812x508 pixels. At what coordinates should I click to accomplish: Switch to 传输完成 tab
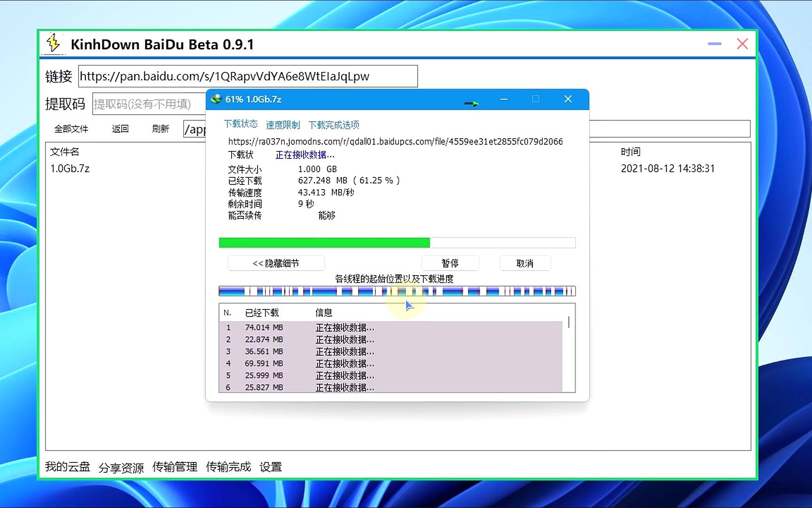(x=228, y=467)
